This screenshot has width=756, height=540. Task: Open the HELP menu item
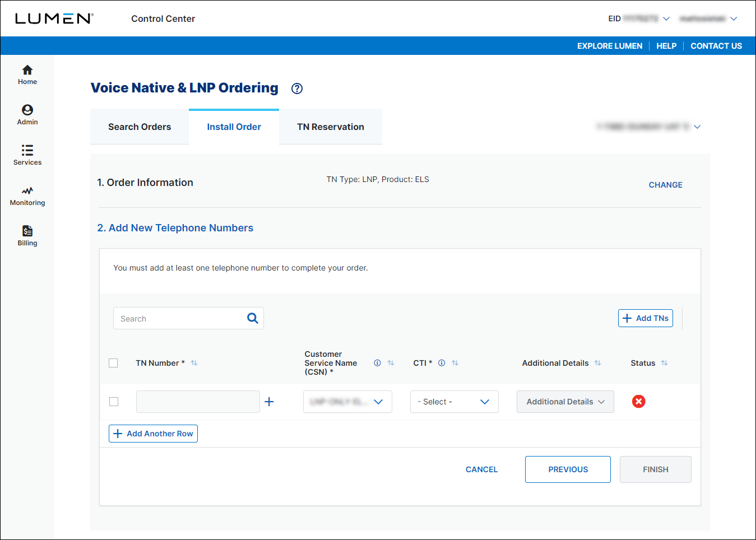[666, 46]
